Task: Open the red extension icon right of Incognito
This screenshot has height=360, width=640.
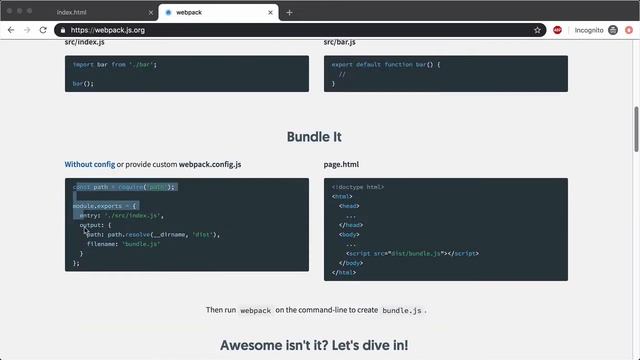Action: pyautogui.click(x=629, y=30)
